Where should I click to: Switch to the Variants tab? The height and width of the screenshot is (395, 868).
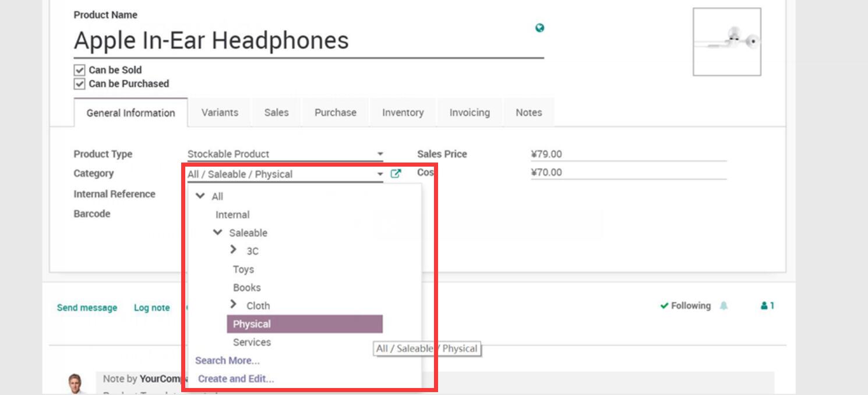pyautogui.click(x=220, y=113)
